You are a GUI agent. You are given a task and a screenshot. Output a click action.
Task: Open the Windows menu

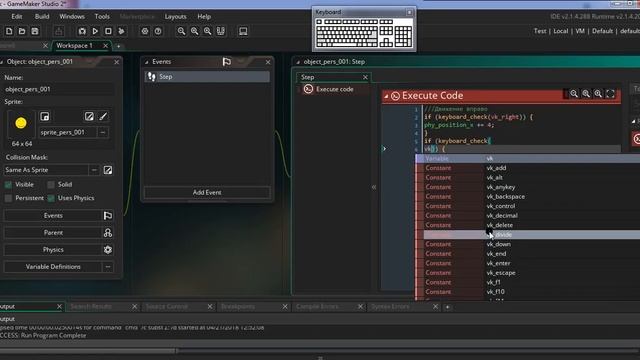click(x=72, y=17)
